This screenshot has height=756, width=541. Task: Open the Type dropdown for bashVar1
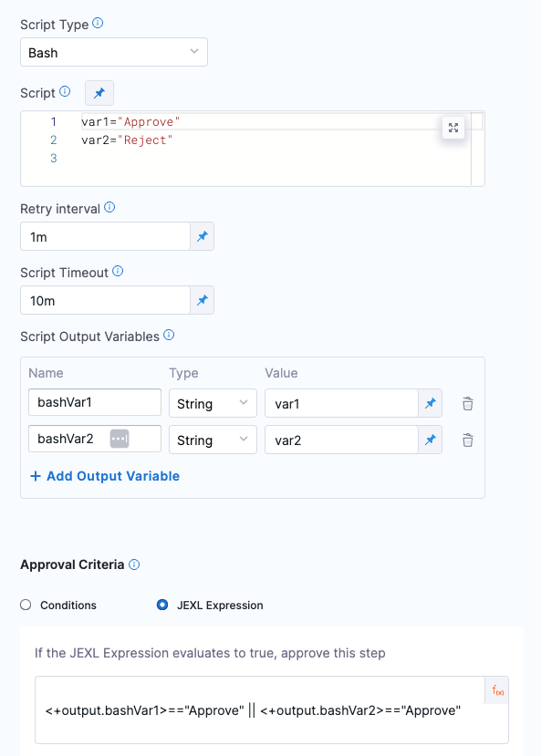[x=213, y=403]
